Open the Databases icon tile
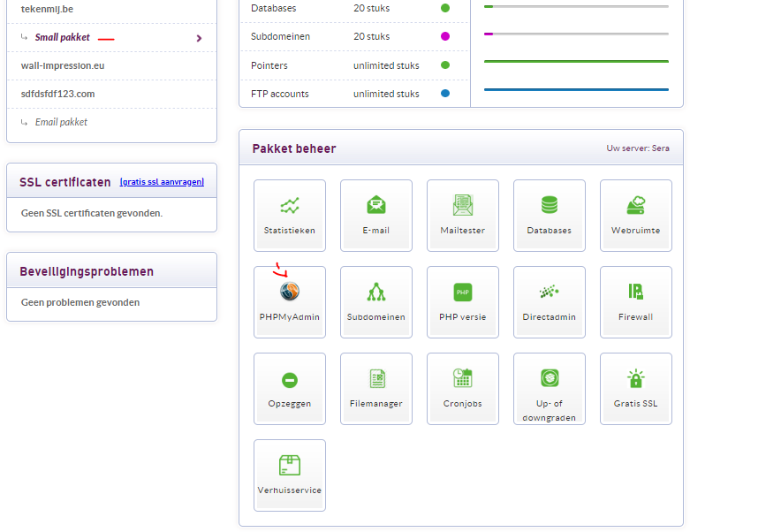 550,206
